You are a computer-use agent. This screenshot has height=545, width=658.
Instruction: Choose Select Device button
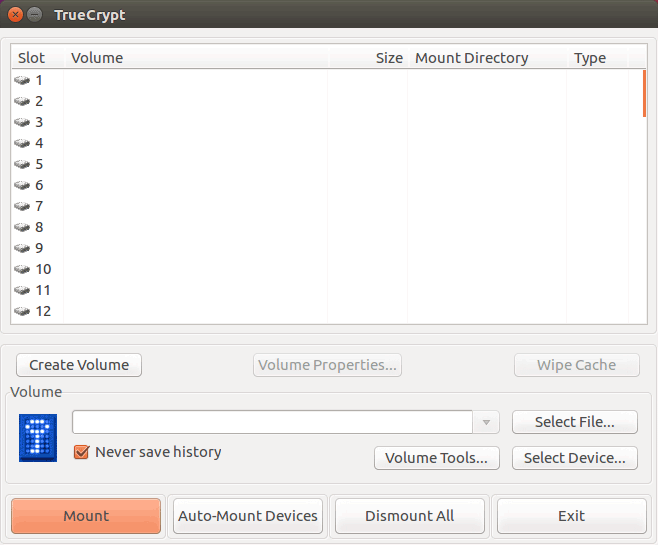point(574,458)
